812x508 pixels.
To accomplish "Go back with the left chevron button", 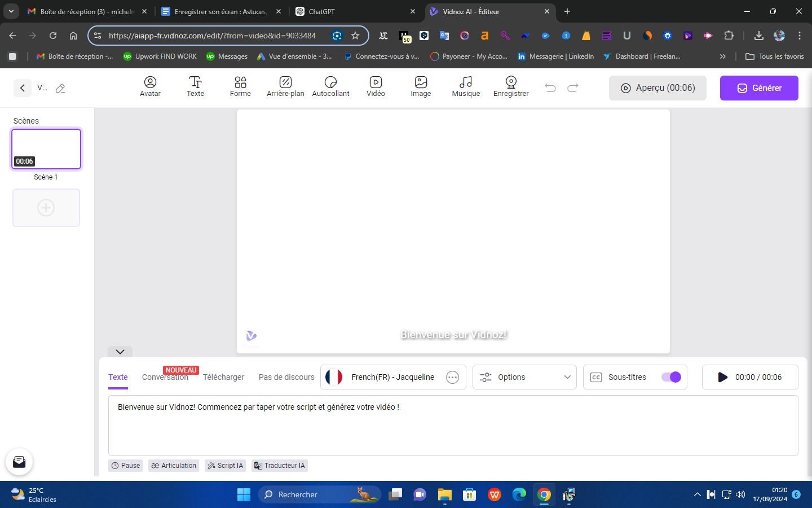I will point(22,87).
